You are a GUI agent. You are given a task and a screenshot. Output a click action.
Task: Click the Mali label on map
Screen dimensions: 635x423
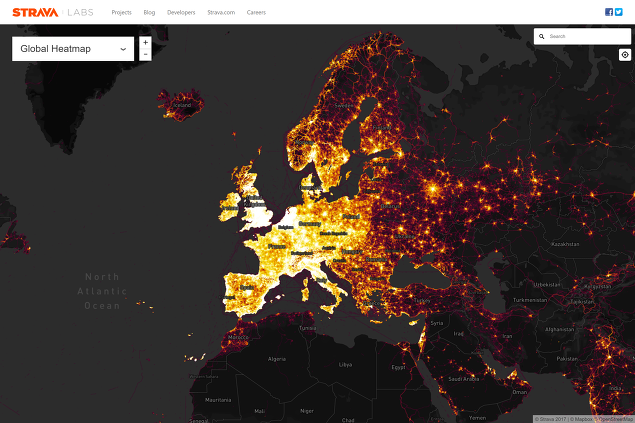click(x=260, y=411)
